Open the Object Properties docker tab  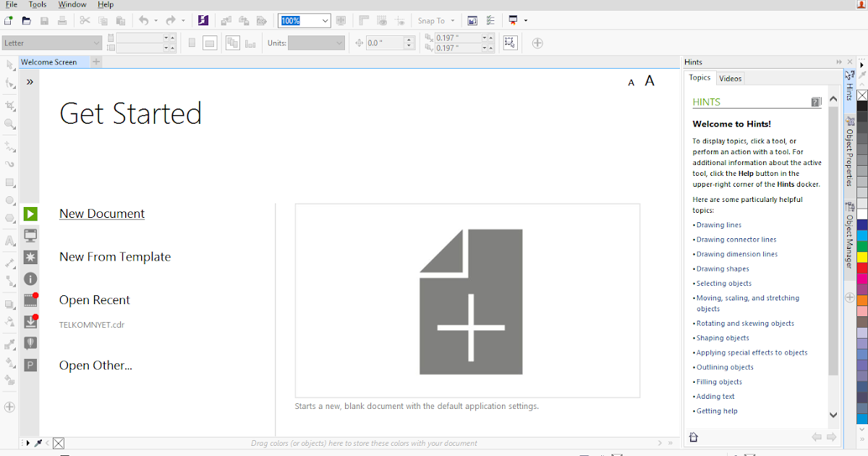850,151
